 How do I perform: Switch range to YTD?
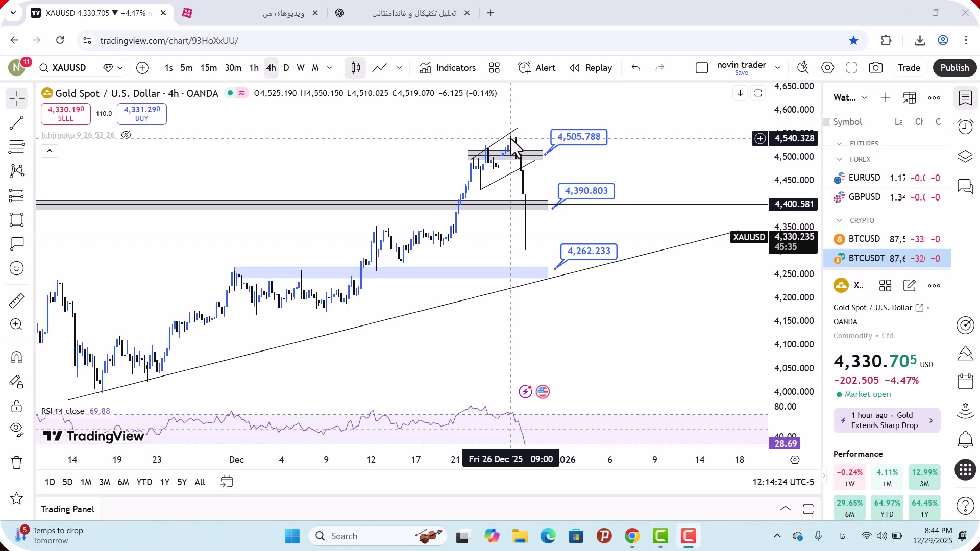[144, 482]
